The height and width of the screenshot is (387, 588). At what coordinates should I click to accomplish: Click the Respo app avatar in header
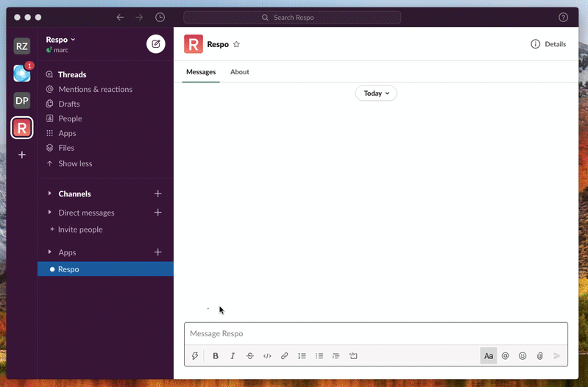tap(194, 44)
